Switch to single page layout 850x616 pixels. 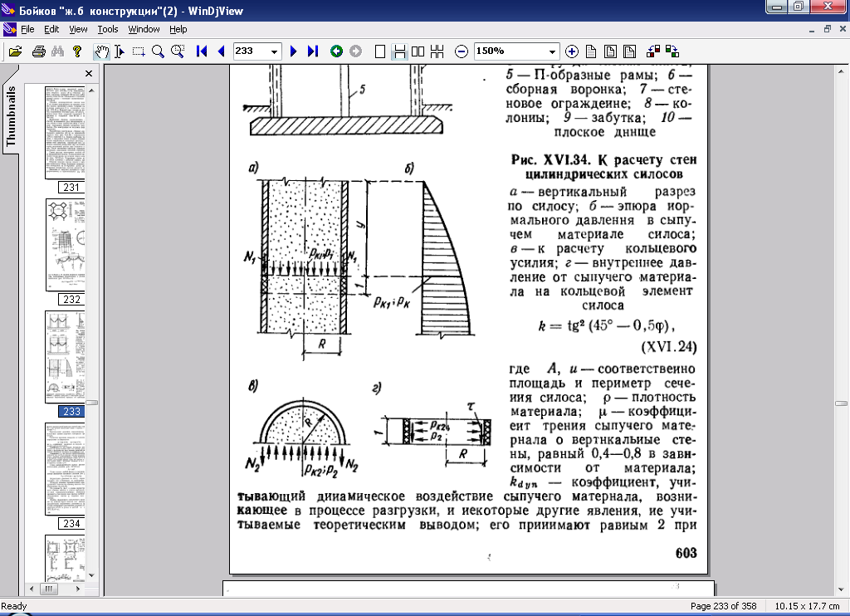380,51
